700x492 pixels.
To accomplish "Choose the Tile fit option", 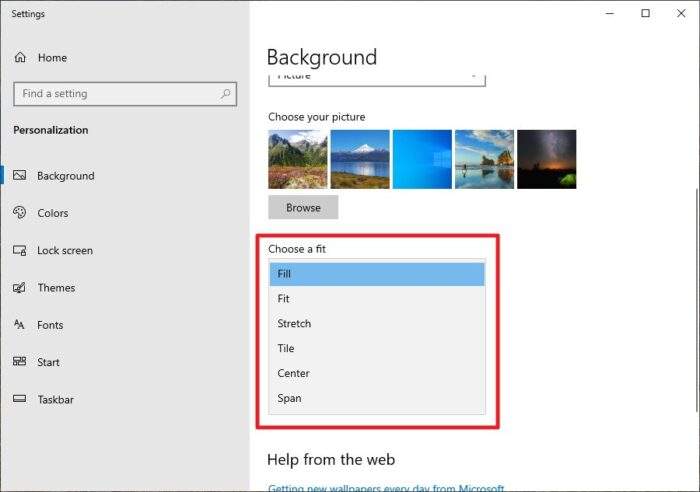I will [x=377, y=348].
